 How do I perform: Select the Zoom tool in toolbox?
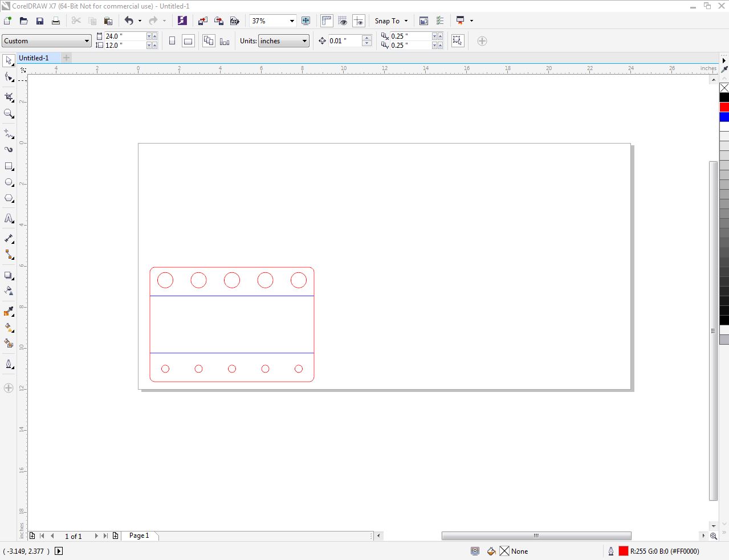(x=9, y=114)
